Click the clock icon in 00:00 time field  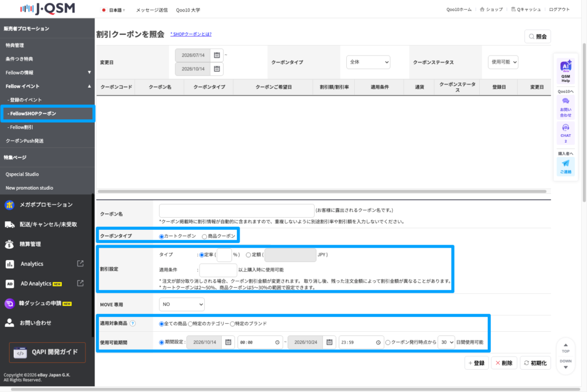pos(277,342)
